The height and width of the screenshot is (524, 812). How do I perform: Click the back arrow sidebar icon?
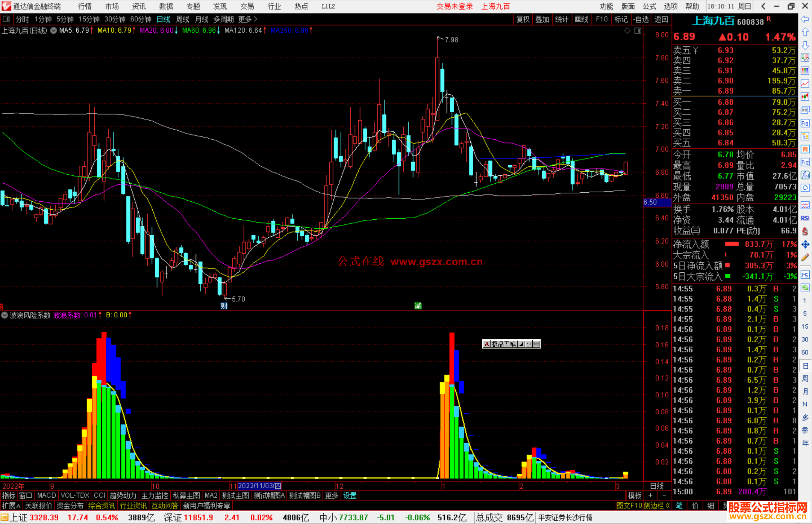(805, 19)
